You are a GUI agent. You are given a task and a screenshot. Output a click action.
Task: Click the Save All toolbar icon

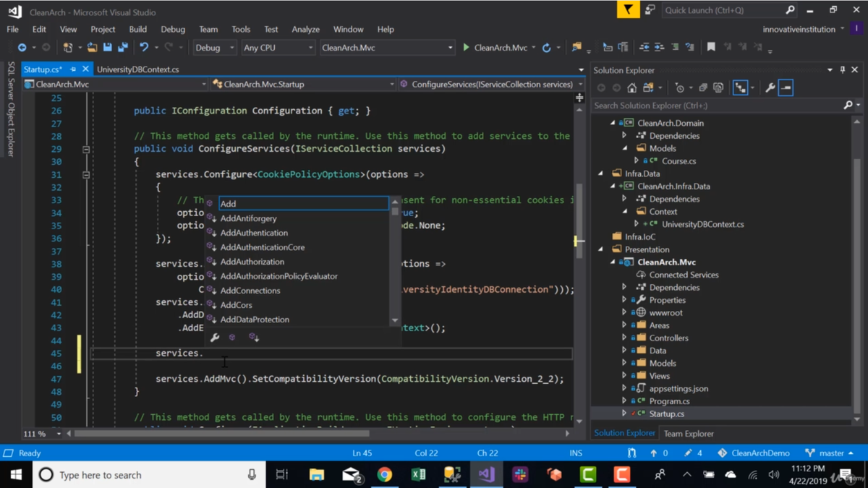click(x=123, y=48)
